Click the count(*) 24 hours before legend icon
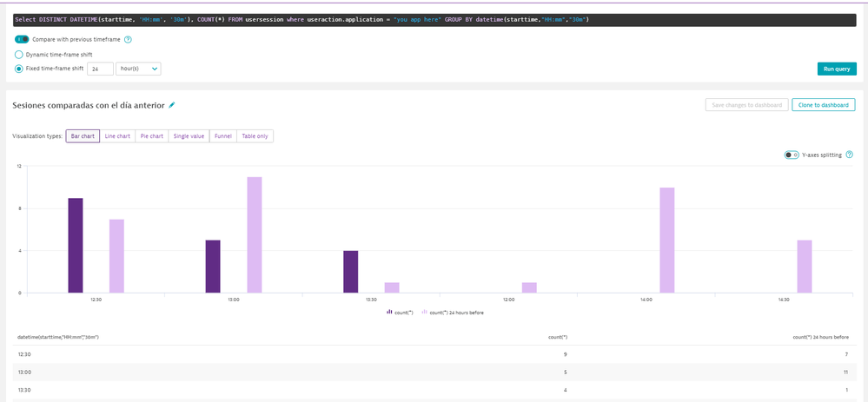The height and width of the screenshot is (402, 868). coord(424,312)
